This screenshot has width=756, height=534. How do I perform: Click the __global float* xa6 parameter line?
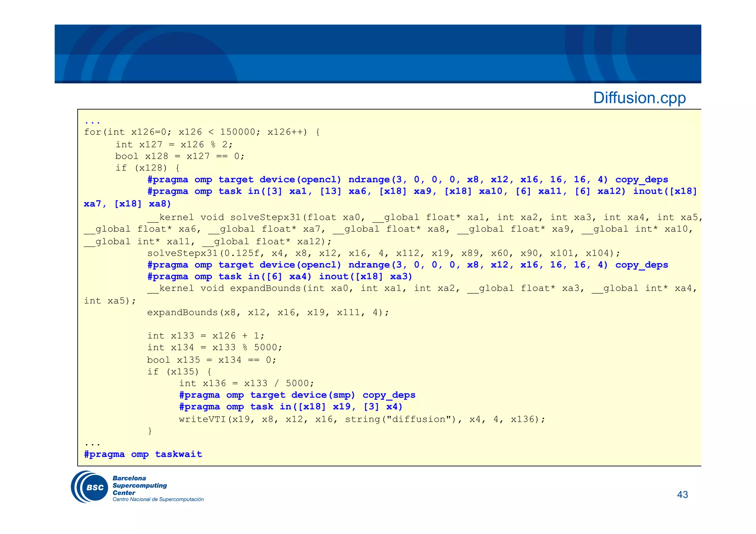[389, 229]
